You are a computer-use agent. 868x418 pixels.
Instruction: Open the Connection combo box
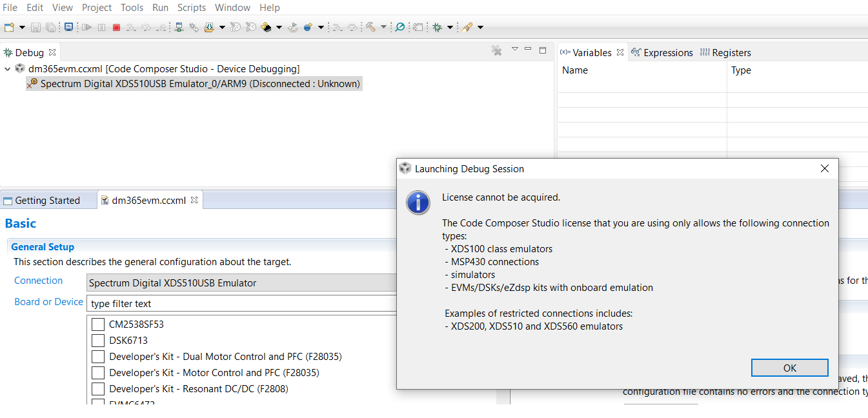tap(241, 283)
